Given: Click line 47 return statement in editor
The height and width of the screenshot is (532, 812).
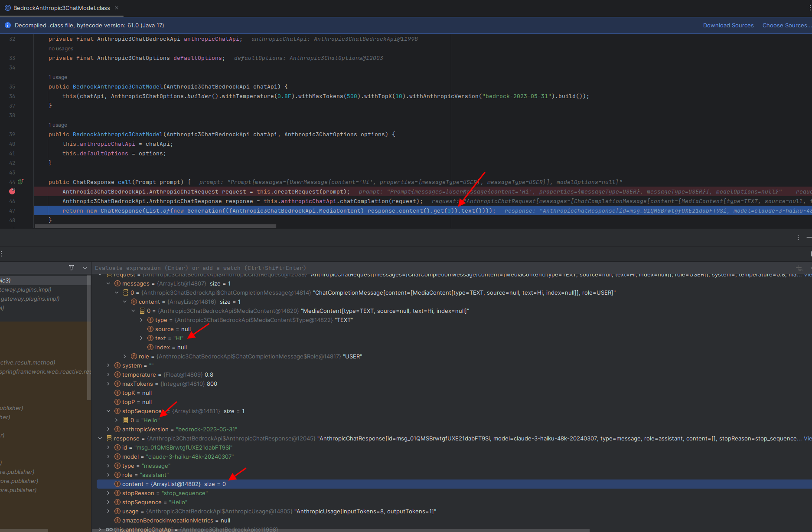Looking at the screenshot, I should coord(279,210).
